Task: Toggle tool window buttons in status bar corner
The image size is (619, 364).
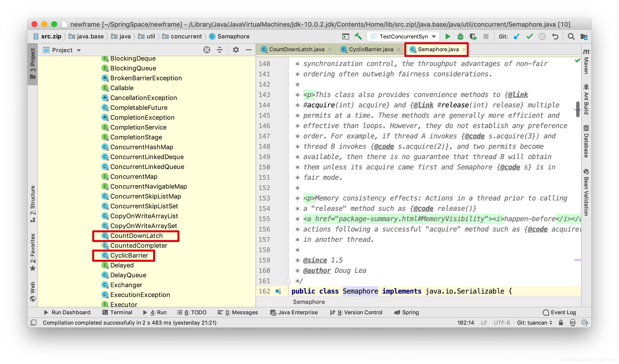Action: pos(33,323)
